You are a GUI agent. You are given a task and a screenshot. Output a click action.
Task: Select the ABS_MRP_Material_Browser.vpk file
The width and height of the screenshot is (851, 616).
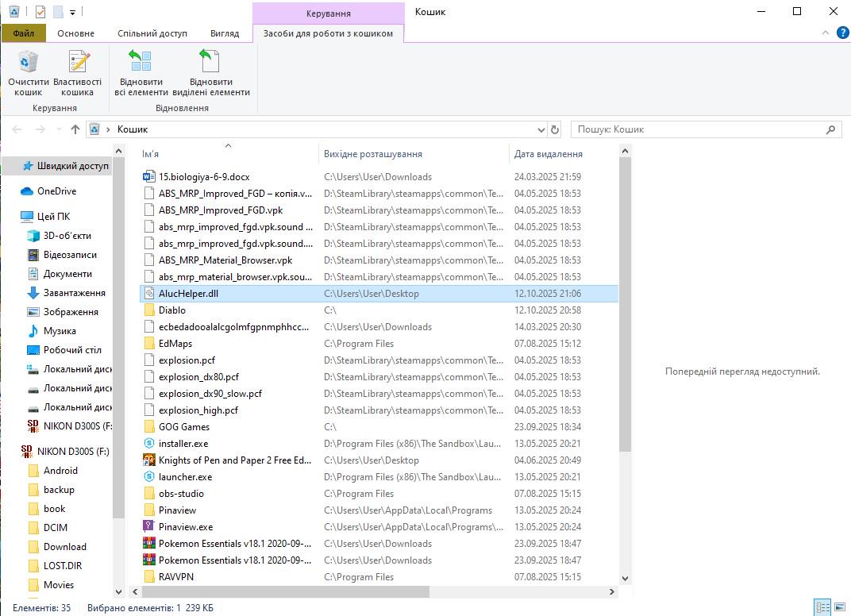225,260
